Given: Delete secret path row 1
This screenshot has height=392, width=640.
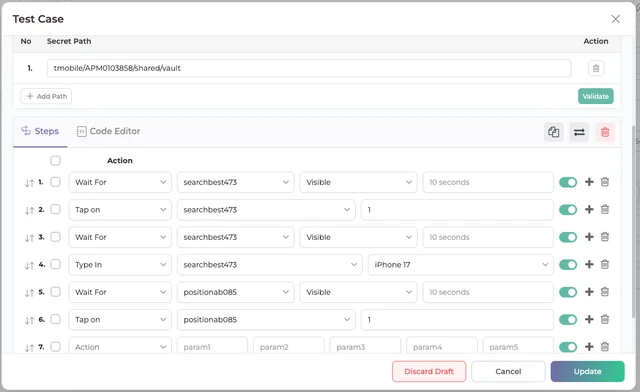Looking at the screenshot, I should click(596, 68).
